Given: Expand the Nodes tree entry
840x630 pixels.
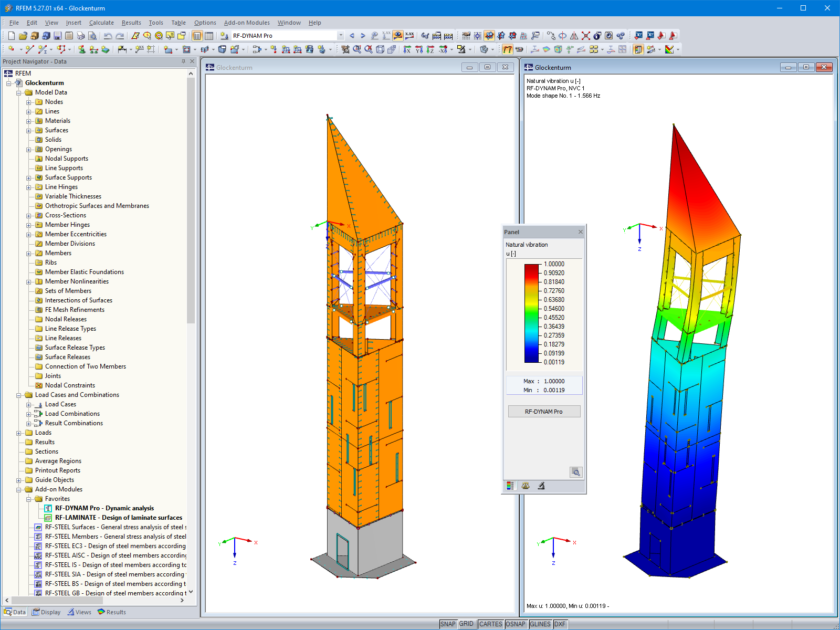Looking at the screenshot, I should [30, 102].
